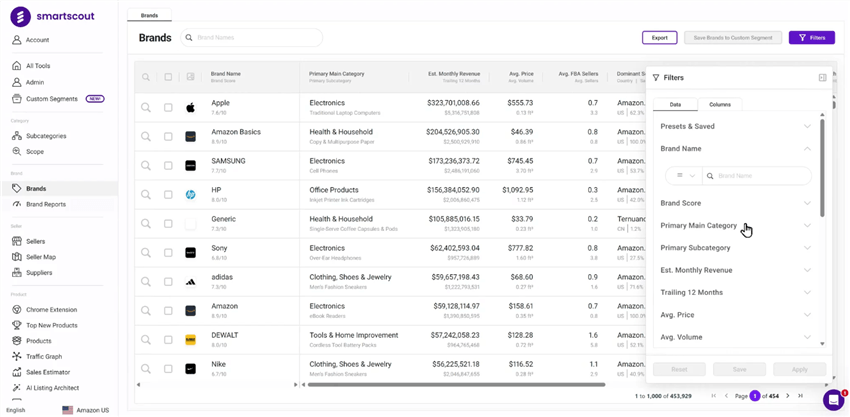Click the SmartScout logo icon
This screenshot has width=850, height=417.
pyautogui.click(x=21, y=17)
